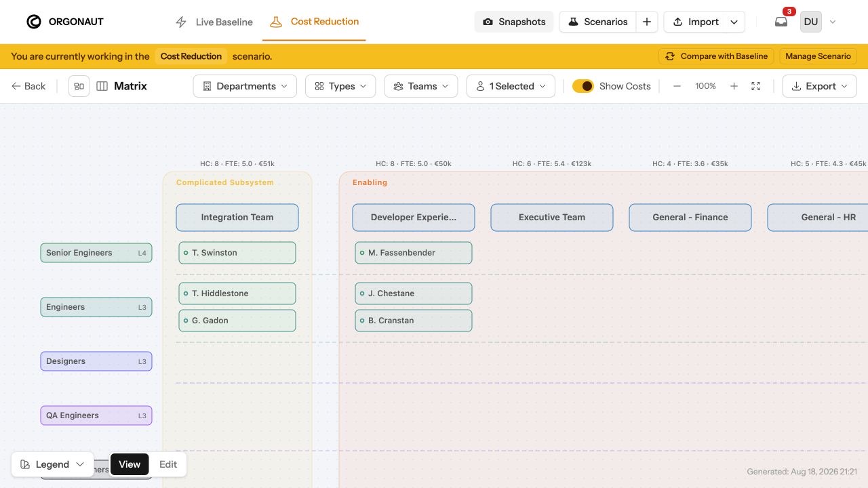Open J. Chestane person card
868x488 pixels.
pos(414,293)
